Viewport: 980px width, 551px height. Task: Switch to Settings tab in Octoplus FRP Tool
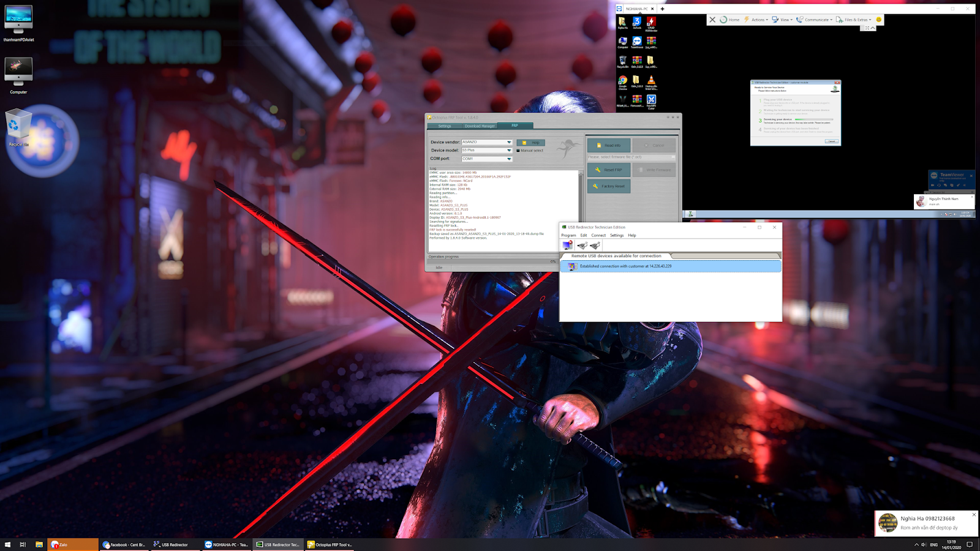[445, 126]
